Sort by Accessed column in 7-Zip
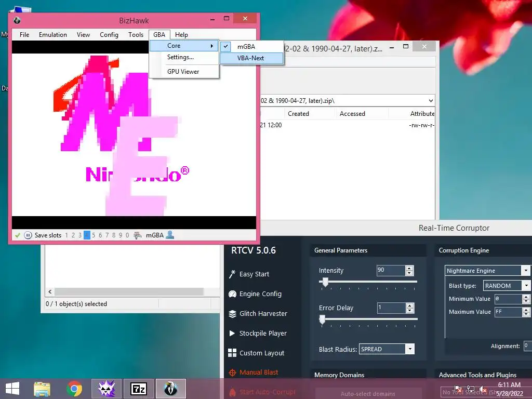The image size is (532, 399). click(352, 114)
